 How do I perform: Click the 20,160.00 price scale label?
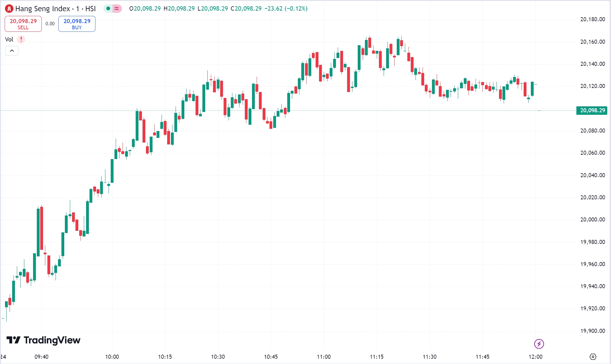point(592,42)
